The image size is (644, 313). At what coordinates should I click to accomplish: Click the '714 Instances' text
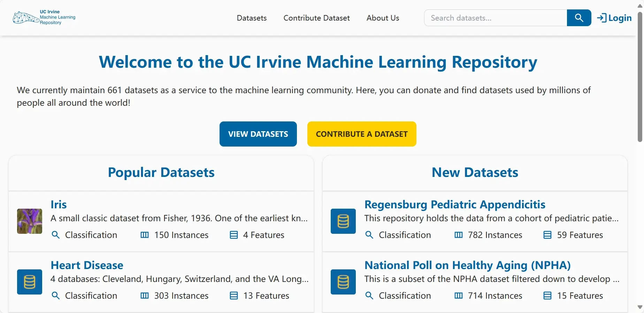coord(495,296)
